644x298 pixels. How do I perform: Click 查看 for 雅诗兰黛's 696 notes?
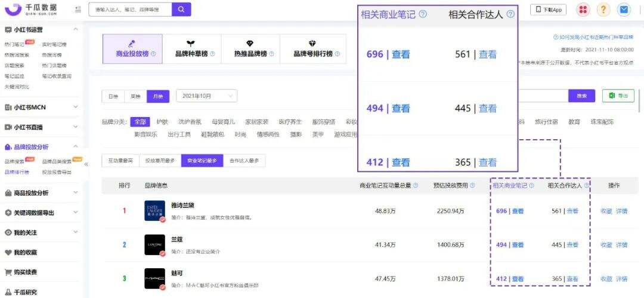[518, 211]
